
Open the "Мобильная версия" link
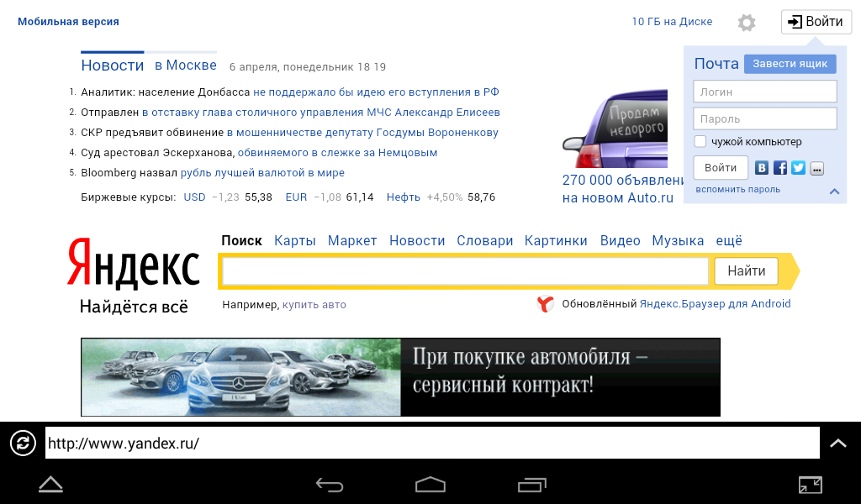68,21
